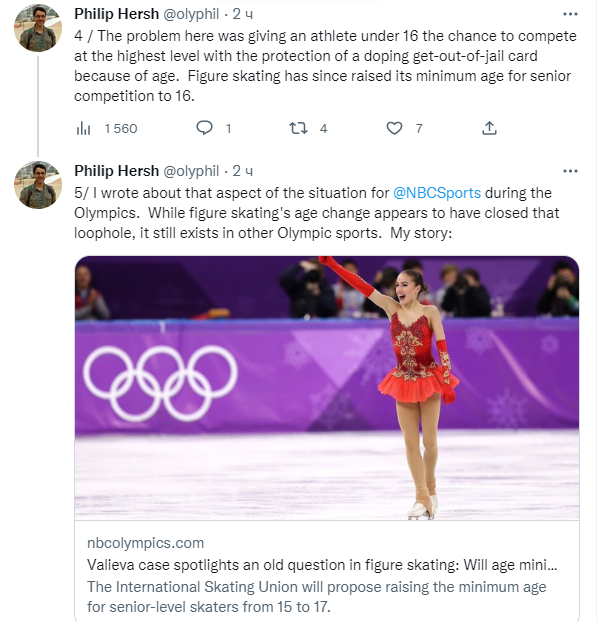Open more options menu on tweet 5/
The height and width of the screenshot is (622, 610).
tap(569, 171)
